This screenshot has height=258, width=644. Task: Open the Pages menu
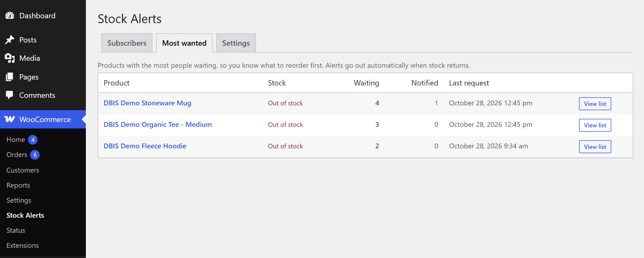pos(29,77)
